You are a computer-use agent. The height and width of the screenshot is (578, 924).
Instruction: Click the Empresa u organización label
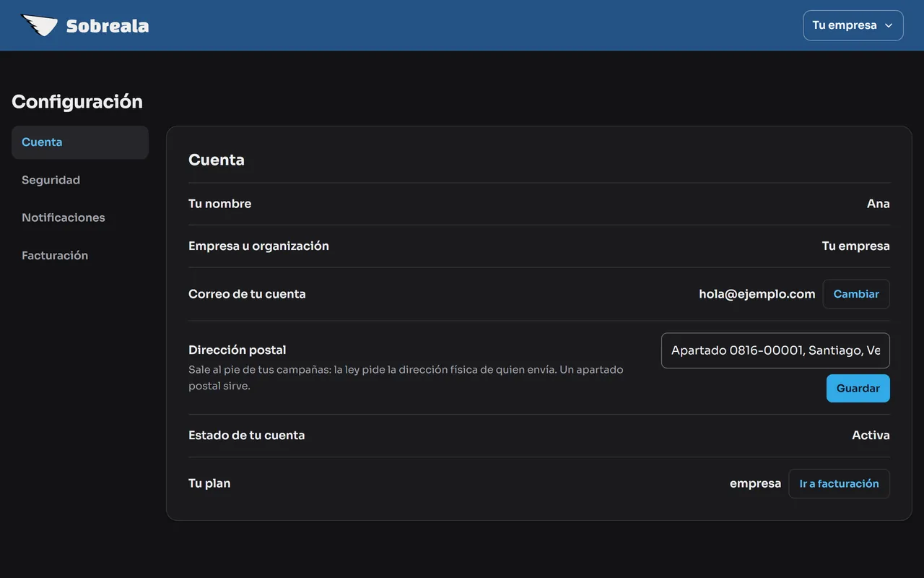[258, 246]
